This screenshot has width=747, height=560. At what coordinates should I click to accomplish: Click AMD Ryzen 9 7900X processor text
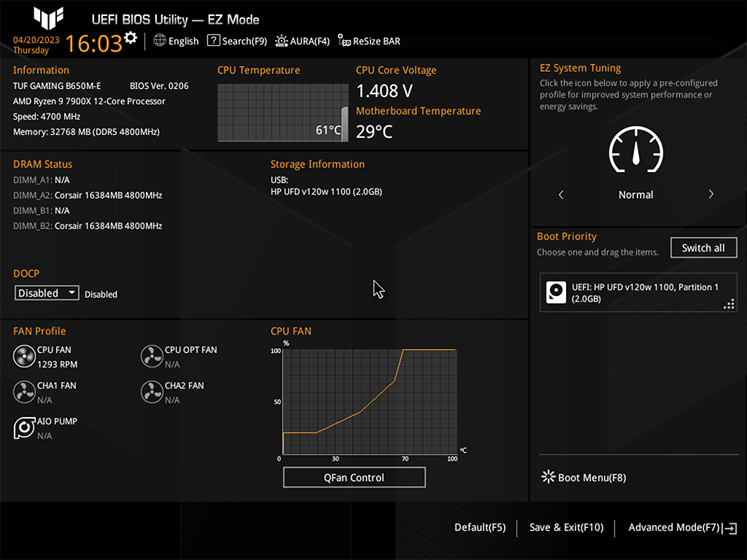coord(89,101)
